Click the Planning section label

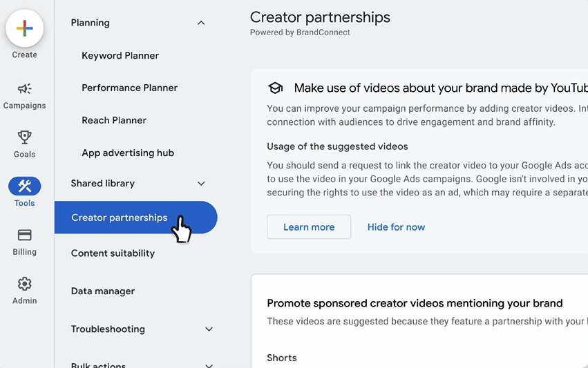[91, 23]
